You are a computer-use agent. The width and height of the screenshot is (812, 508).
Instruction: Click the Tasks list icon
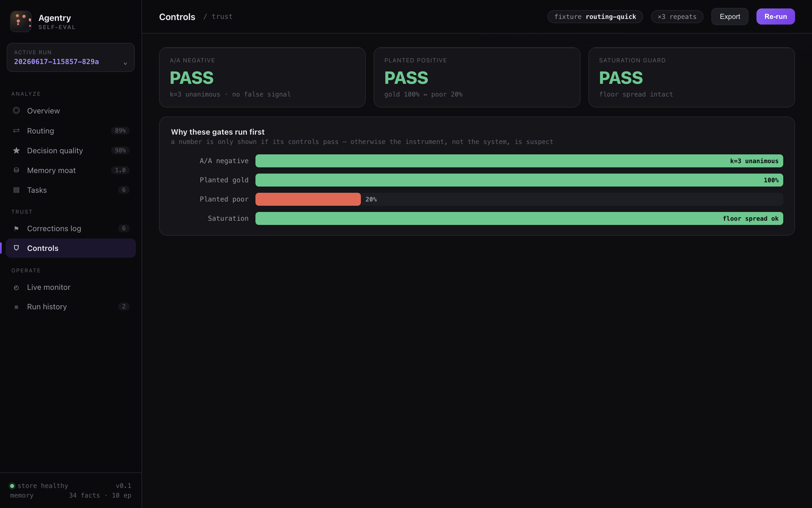point(16,190)
